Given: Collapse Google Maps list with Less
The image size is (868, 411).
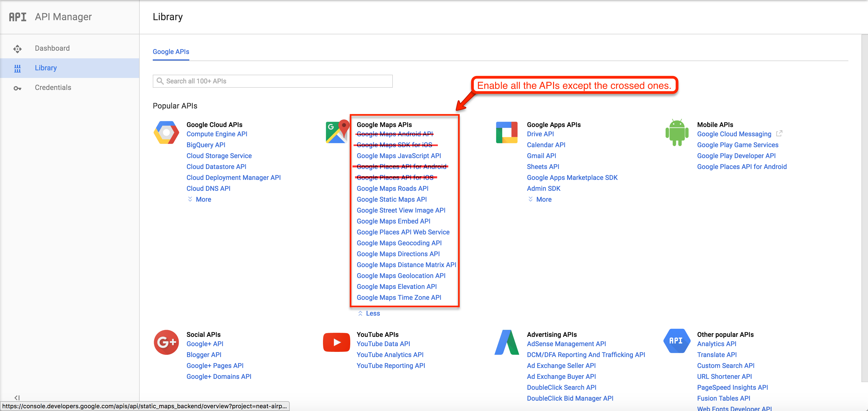Looking at the screenshot, I should coord(369,313).
